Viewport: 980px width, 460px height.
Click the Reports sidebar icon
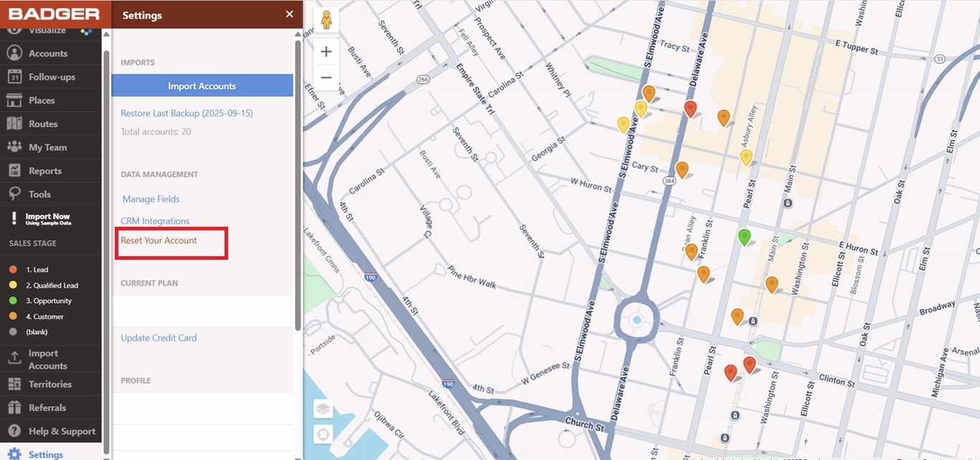[14, 171]
